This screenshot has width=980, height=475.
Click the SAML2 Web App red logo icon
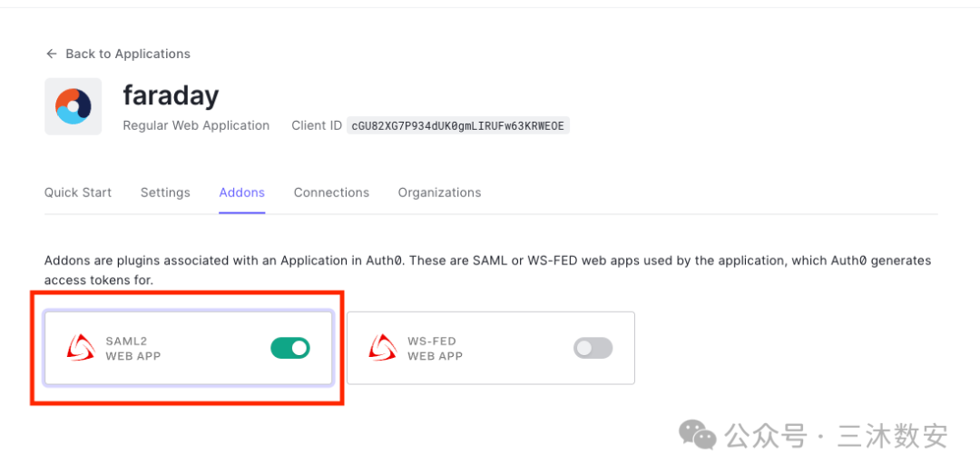coord(81,348)
